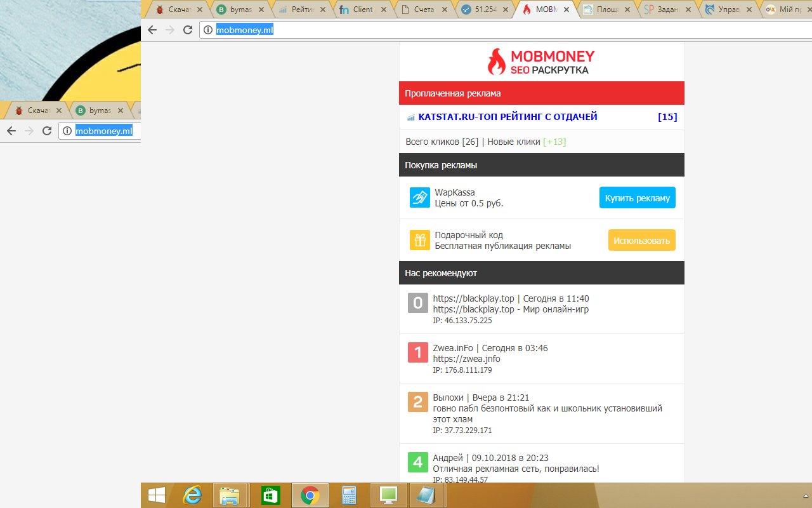Screen dimensions: 812x508
Task: Click the green rank 4 badge
Action: tap(418, 462)
